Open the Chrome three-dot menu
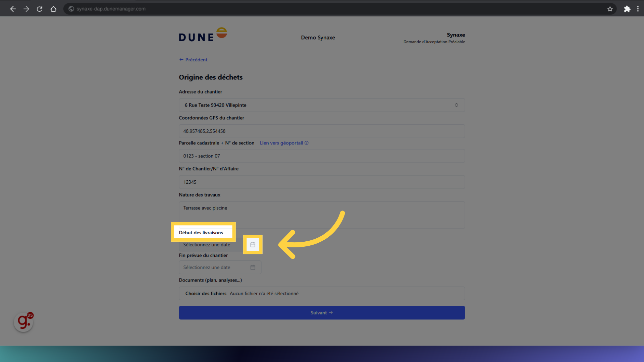Screen dimensions: 644x362 638,9
